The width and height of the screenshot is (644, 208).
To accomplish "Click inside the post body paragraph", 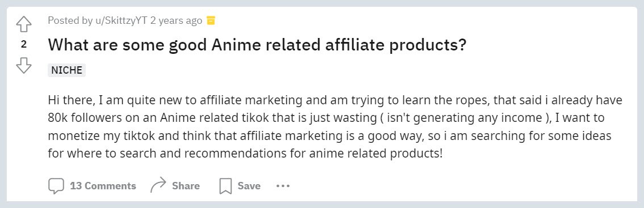I will click(335, 127).
